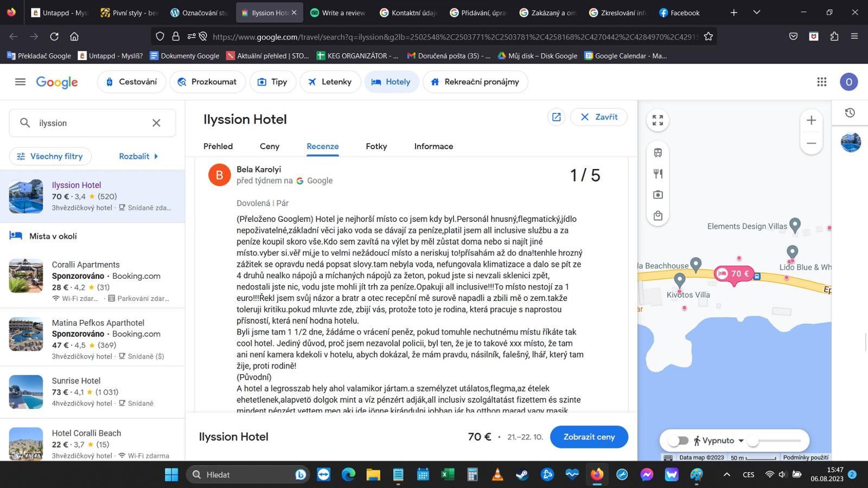Select the Rekreační pronájmy chip
Viewport: 868px width, 488px height.
tap(475, 82)
